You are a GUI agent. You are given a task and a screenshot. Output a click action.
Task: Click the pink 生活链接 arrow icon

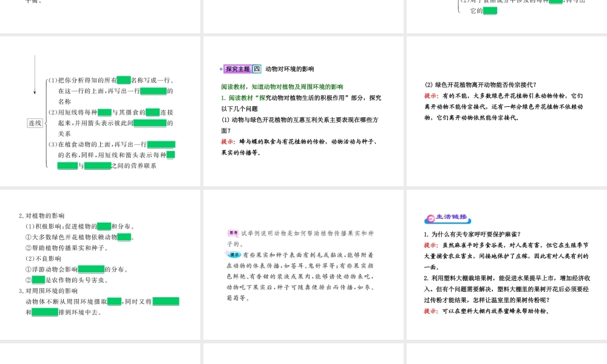[x=430, y=218]
